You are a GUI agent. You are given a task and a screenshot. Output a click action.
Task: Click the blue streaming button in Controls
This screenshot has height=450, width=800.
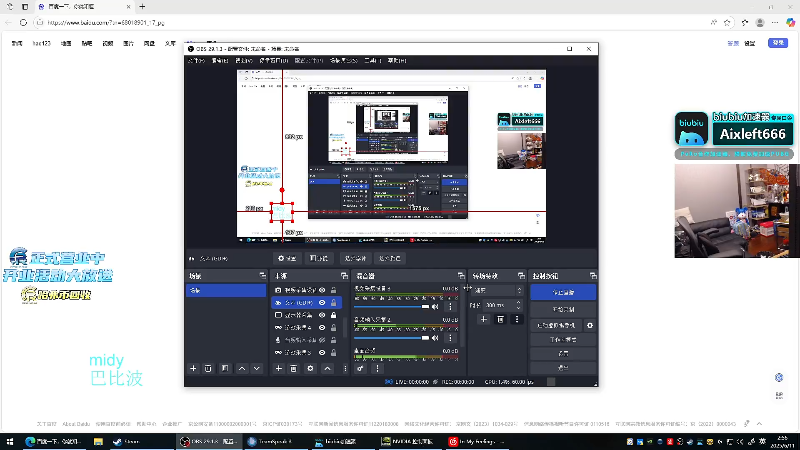tap(563, 292)
